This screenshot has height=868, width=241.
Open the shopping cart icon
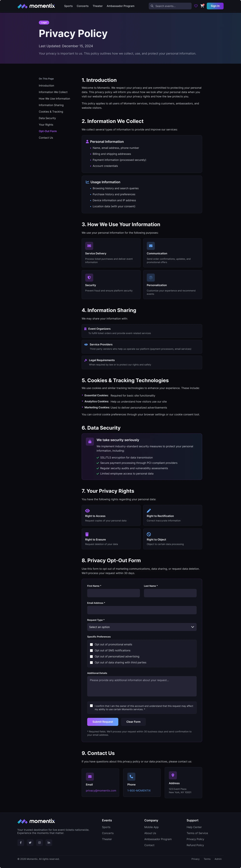click(x=202, y=6)
